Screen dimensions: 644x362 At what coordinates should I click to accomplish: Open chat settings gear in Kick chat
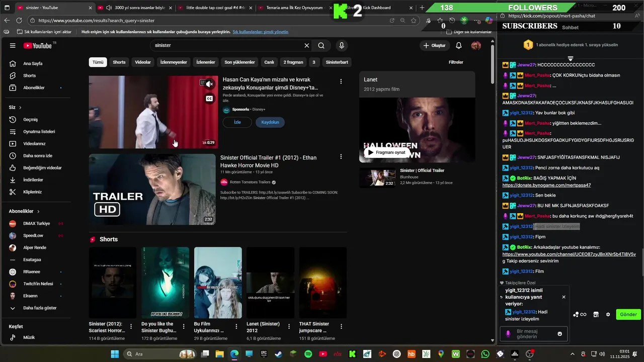(x=608, y=315)
